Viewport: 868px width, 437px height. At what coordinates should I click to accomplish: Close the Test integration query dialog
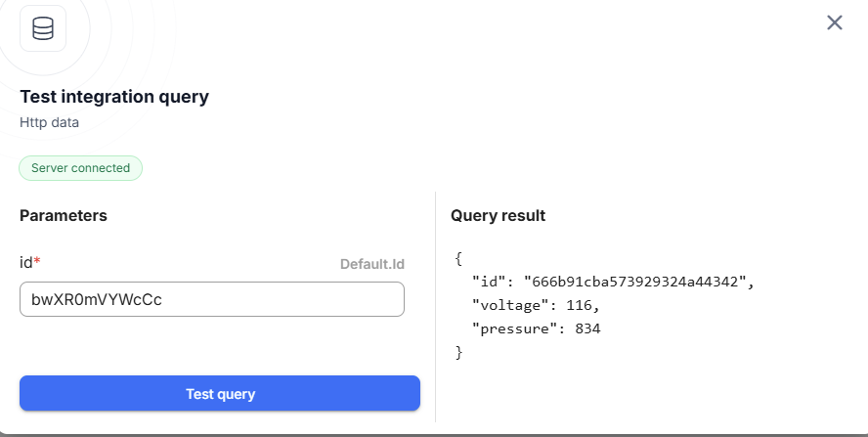pyautogui.click(x=834, y=22)
